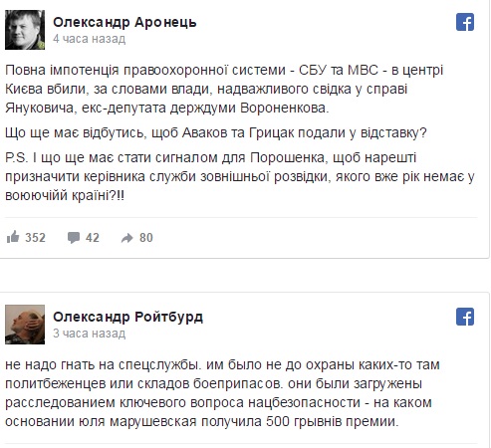Click the P.S. paragraph about Порошенка
This screenshot has width=491, height=448.
240,176
